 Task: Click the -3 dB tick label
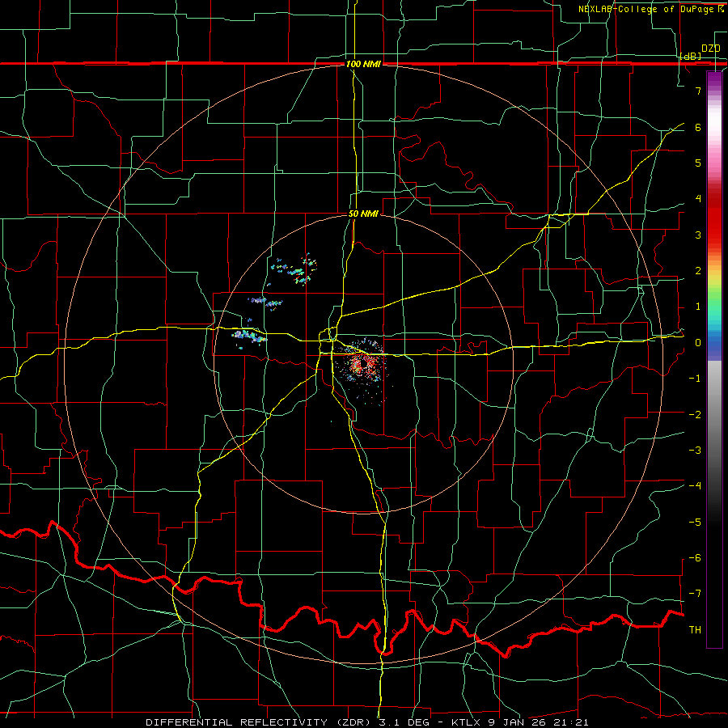695,451
